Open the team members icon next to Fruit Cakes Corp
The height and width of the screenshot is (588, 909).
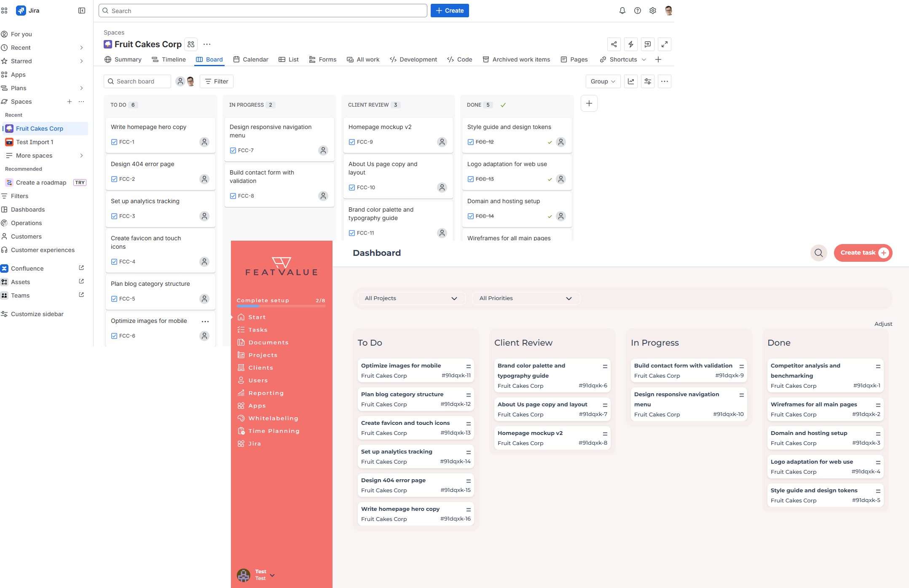coord(191,44)
